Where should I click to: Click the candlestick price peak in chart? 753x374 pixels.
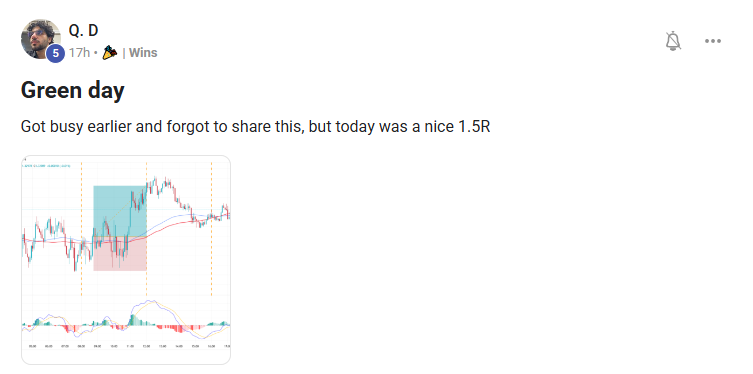[155, 181]
